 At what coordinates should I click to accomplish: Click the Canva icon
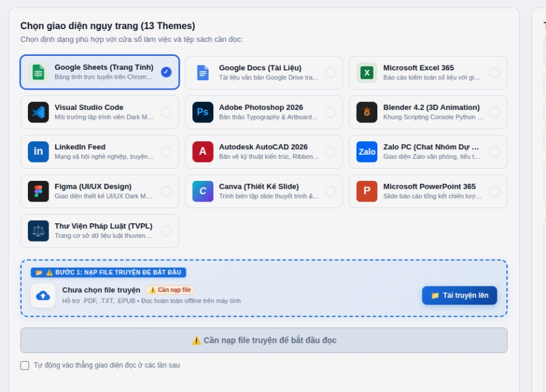(x=203, y=191)
